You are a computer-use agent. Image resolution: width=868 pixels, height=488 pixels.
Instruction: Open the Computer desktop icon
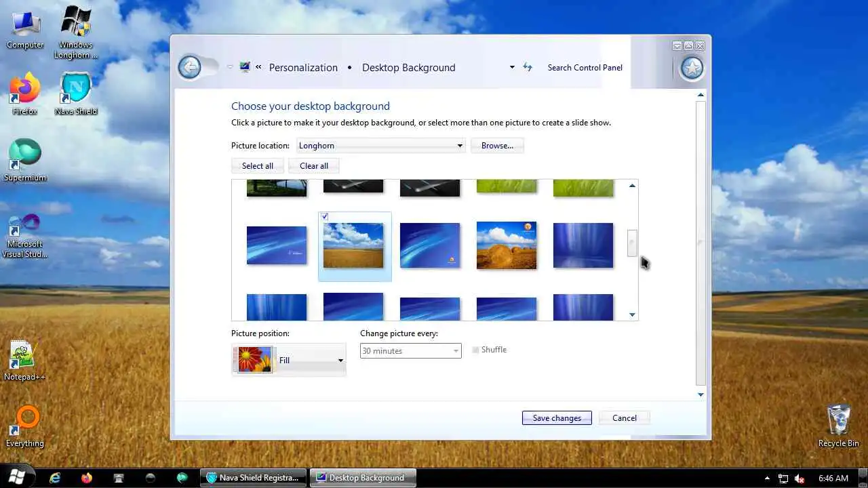(x=25, y=30)
